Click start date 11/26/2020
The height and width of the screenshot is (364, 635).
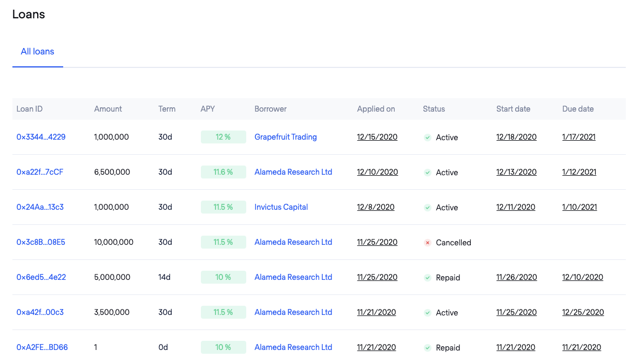[x=517, y=277]
